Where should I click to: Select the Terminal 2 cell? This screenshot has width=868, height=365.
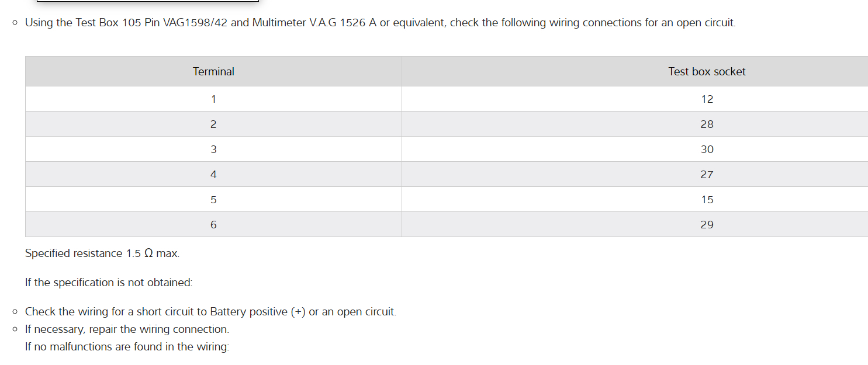(x=213, y=124)
